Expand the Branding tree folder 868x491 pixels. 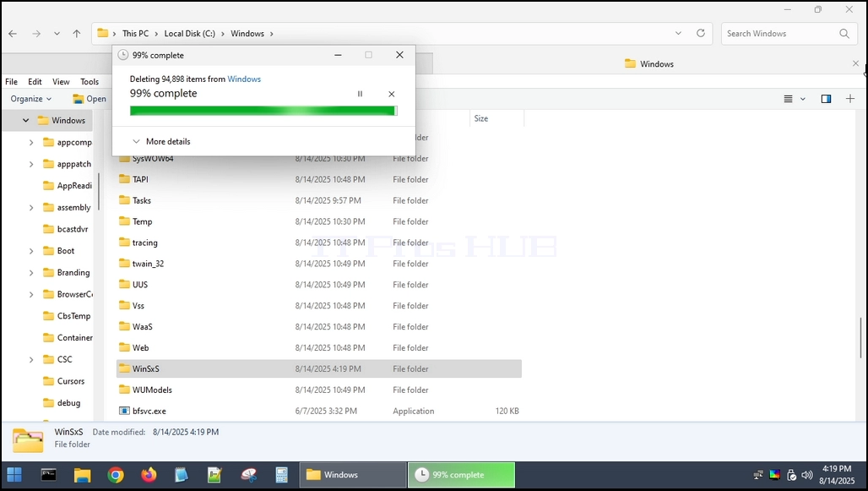pyautogui.click(x=31, y=273)
